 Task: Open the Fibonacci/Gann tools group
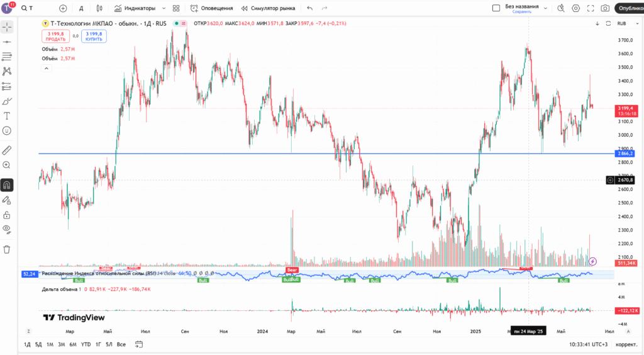click(7, 57)
